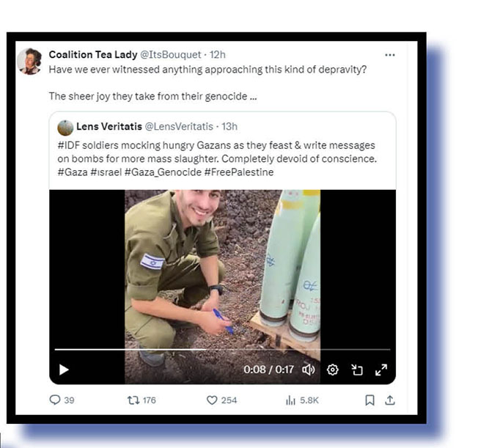
Task: Click Coalition Tea Lady's profile avatar
Action: (x=29, y=61)
